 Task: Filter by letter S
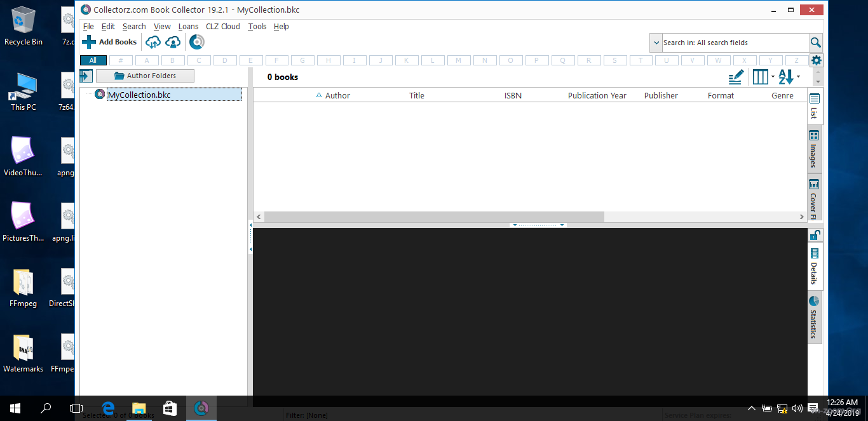click(614, 60)
